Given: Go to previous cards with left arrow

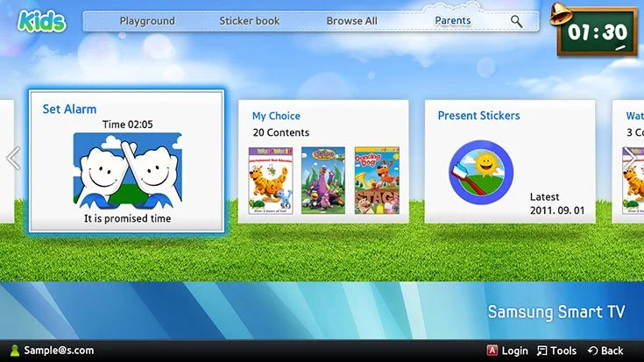Looking at the screenshot, I should [x=13, y=158].
